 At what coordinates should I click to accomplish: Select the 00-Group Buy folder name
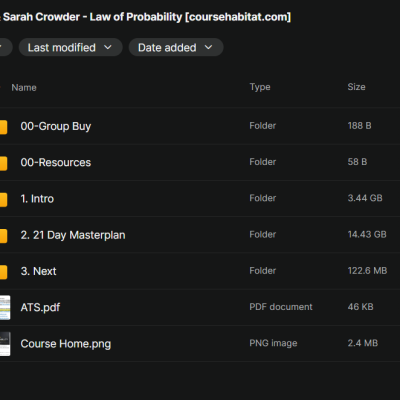coord(56,126)
